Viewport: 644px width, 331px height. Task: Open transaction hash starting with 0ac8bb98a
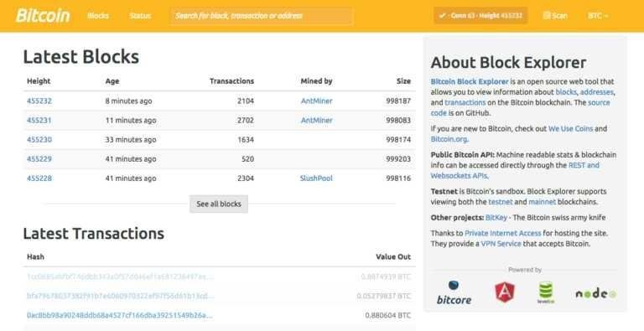(120, 315)
